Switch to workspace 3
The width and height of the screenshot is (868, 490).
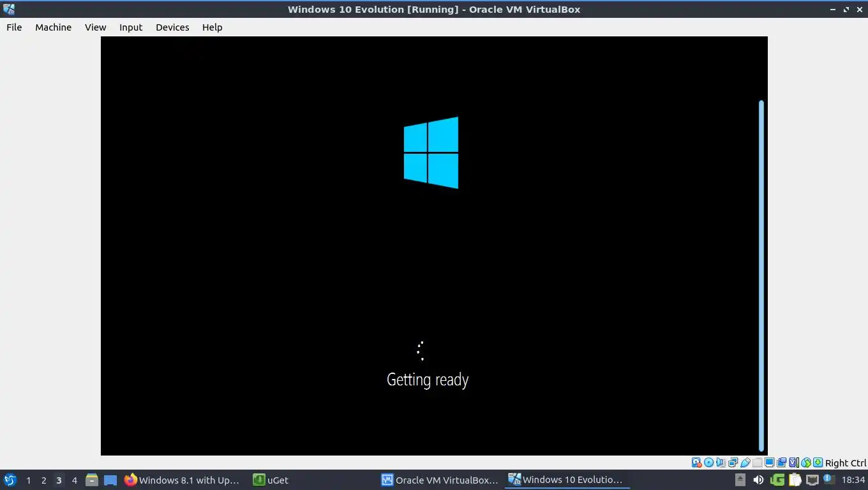(59, 480)
